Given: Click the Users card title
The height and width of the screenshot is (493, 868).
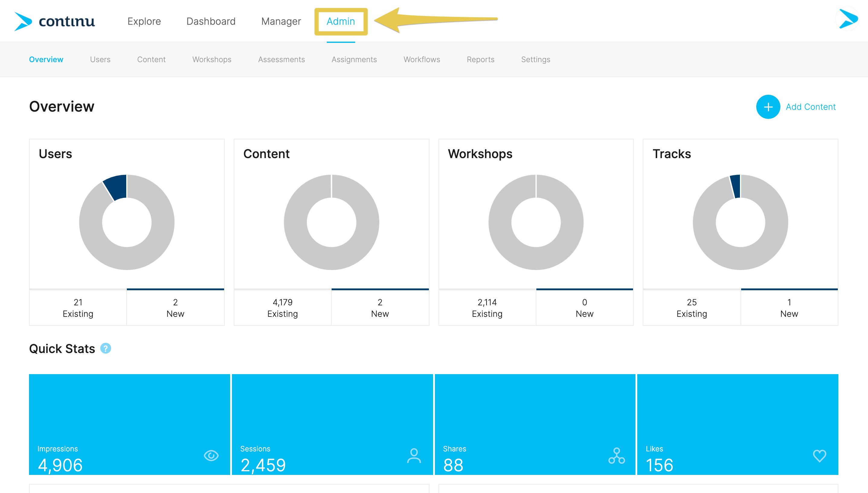Looking at the screenshot, I should [55, 154].
